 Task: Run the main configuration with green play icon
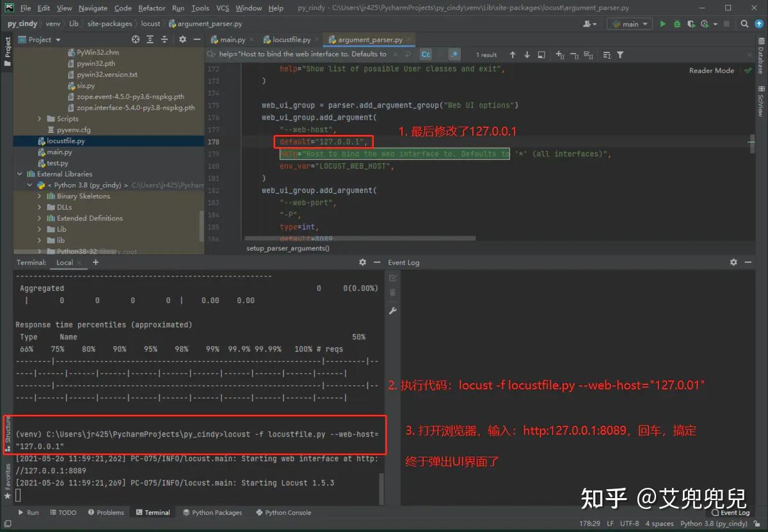point(663,24)
